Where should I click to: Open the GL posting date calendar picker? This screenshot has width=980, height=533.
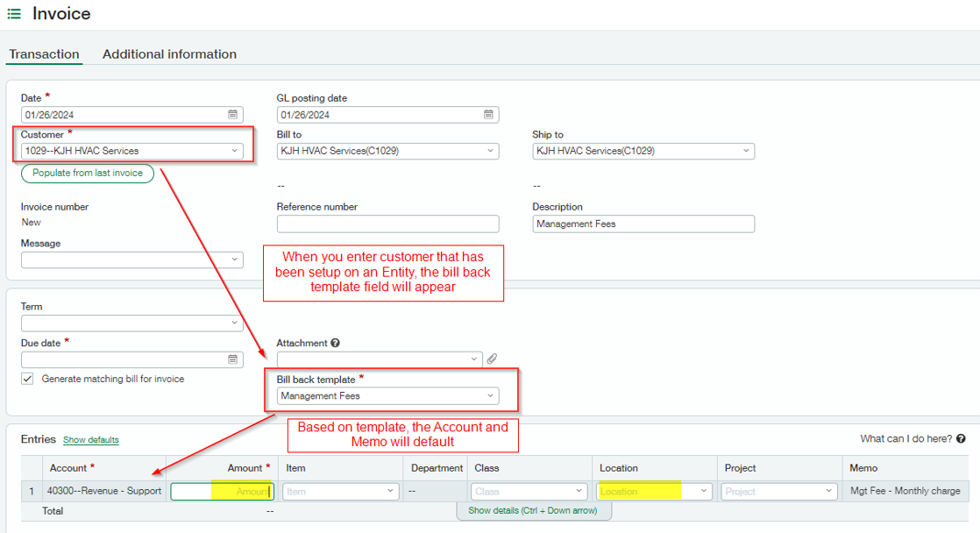click(488, 114)
